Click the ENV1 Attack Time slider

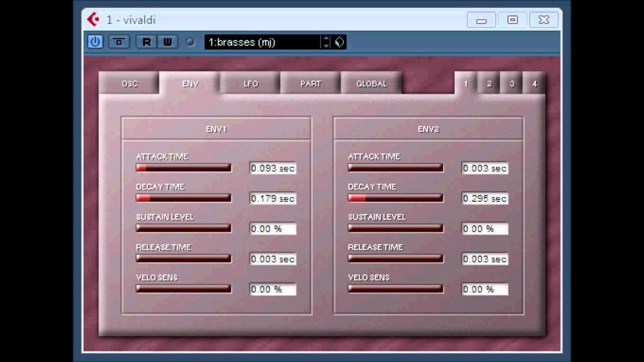[184, 168]
